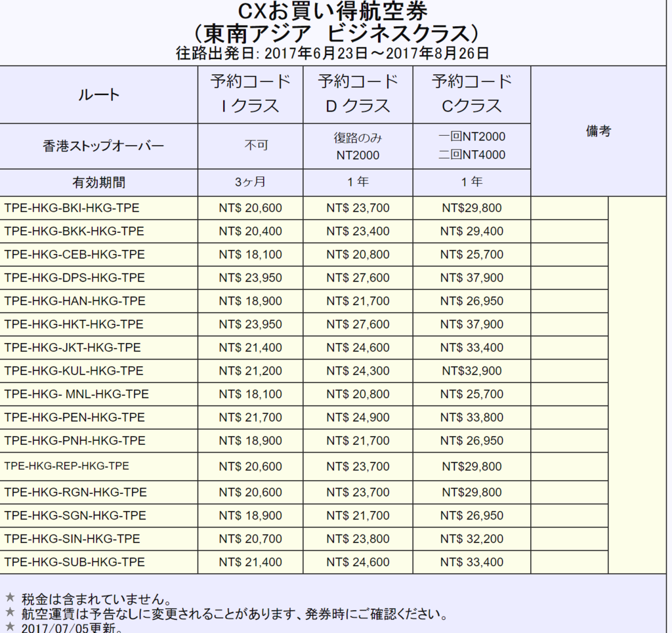This screenshot has height=633, width=672.
Task: Click the PEN D class fare 'NT$ 24,900'
Action: [358, 417]
